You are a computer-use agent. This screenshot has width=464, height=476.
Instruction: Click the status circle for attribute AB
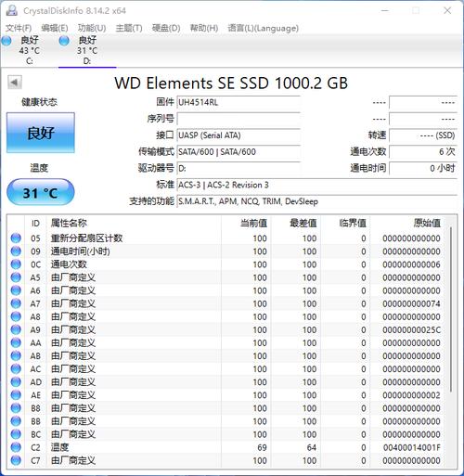[16, 355]
